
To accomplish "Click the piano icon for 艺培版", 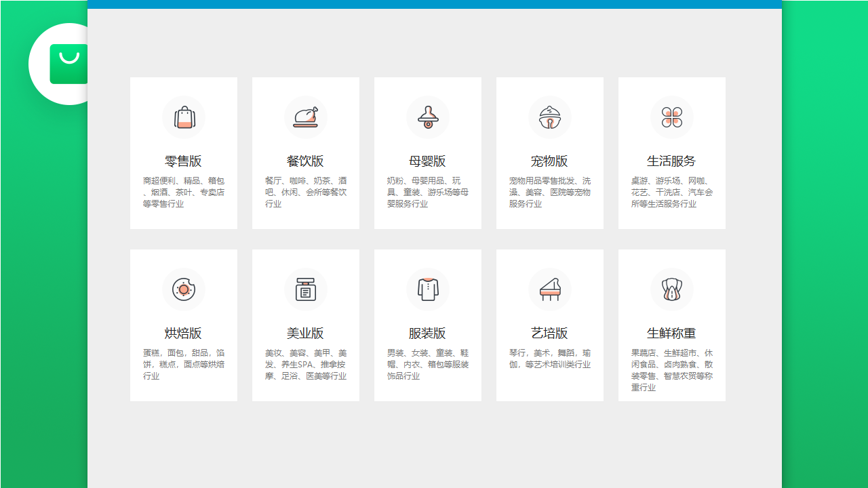I will 549,289.
